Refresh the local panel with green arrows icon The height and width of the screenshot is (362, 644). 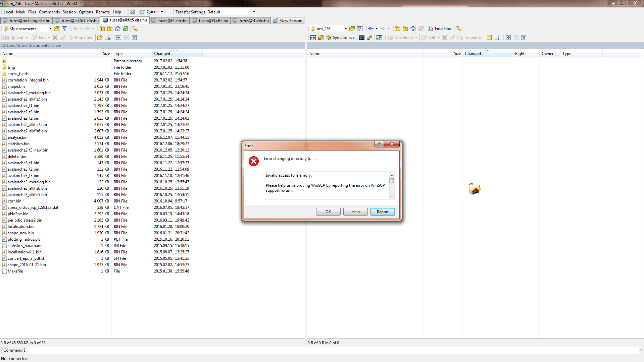126,29
